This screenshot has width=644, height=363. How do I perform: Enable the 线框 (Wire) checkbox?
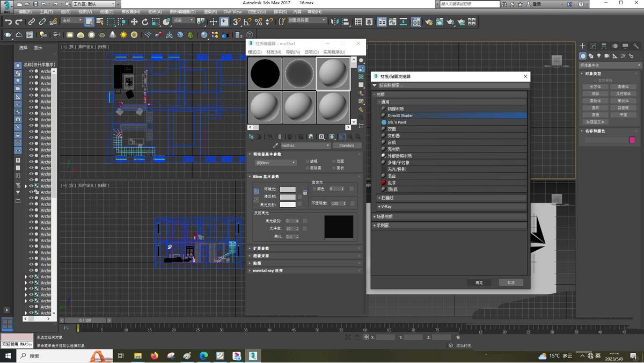pos(308,161)
